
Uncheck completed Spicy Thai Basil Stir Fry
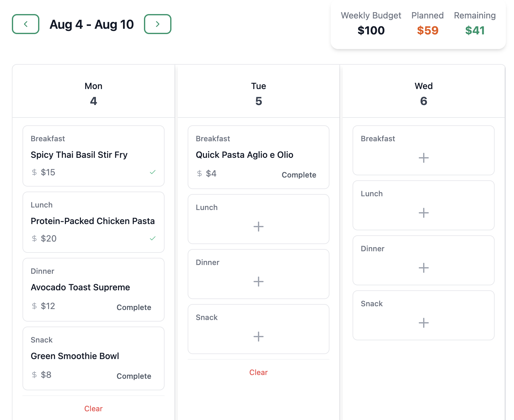(x=152, y=172)
